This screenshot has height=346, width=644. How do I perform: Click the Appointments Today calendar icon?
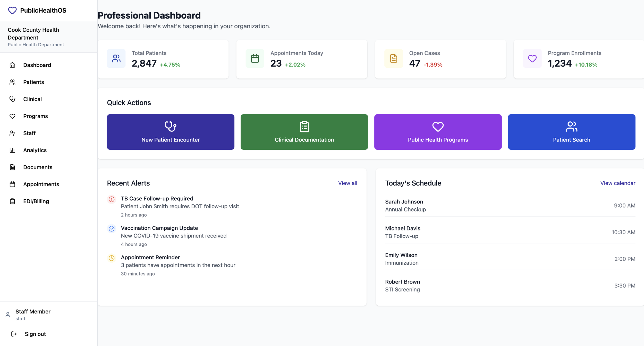(x=255, y=59)
